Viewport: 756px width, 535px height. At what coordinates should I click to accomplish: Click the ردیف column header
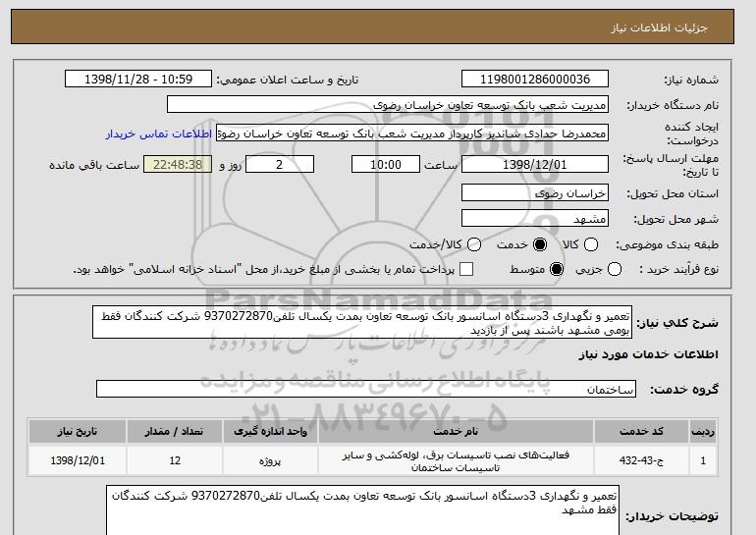[x=703, y=431]
